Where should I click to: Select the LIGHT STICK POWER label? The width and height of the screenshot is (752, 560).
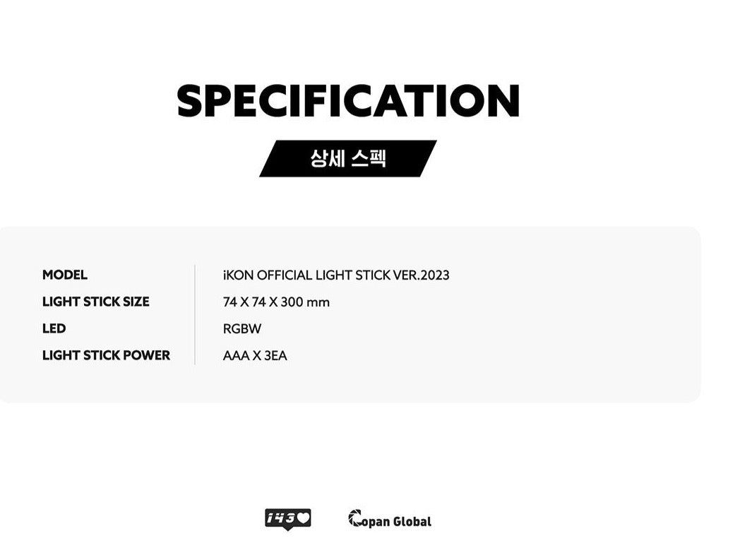106,355
